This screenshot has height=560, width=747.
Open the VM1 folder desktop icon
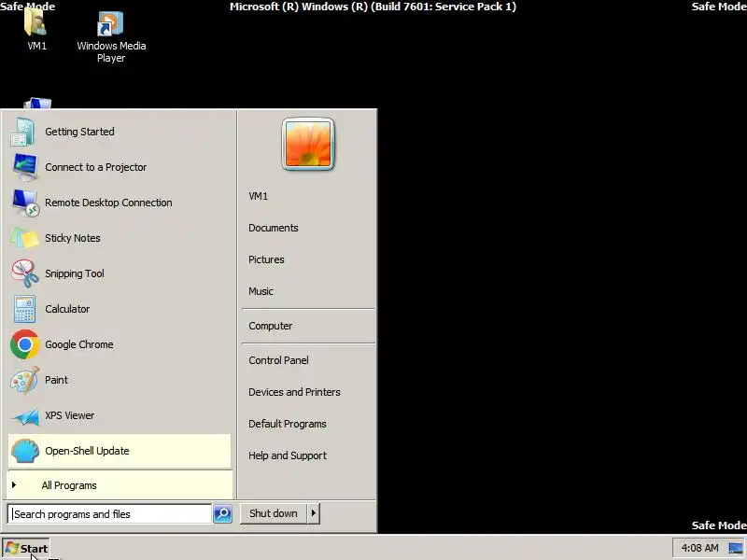[35, 21]
